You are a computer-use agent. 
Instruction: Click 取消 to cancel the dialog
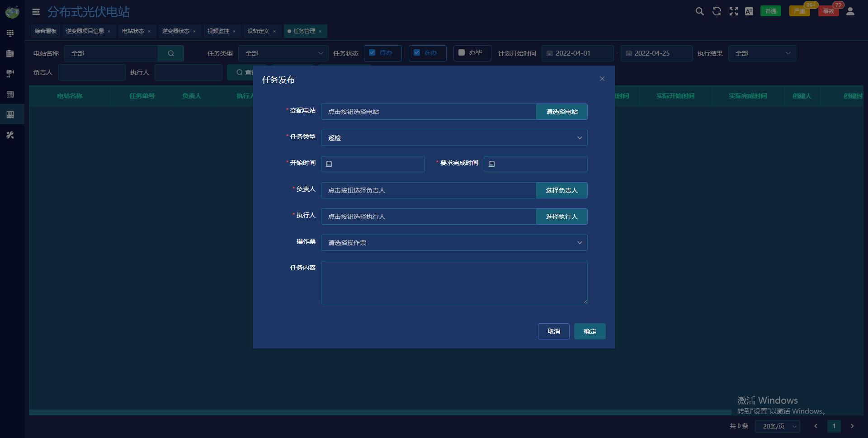(x=554, y=331)
